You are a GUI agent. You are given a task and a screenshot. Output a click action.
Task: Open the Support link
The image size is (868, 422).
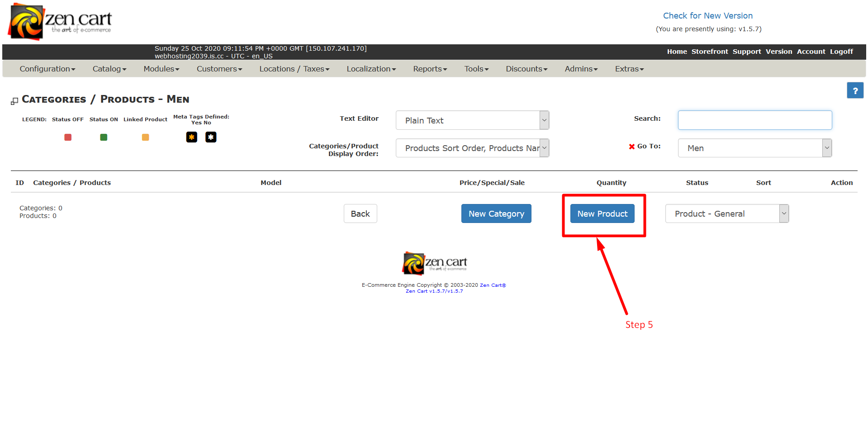[747, 52]
